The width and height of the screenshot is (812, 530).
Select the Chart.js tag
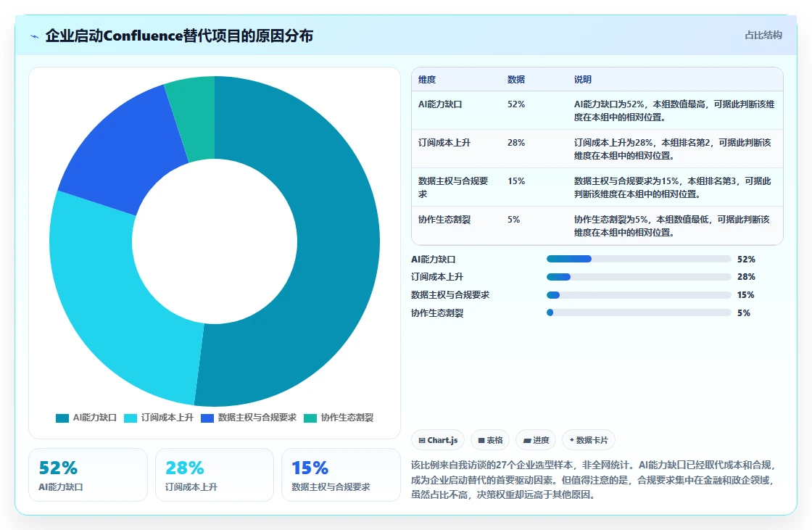coord(438,440)
